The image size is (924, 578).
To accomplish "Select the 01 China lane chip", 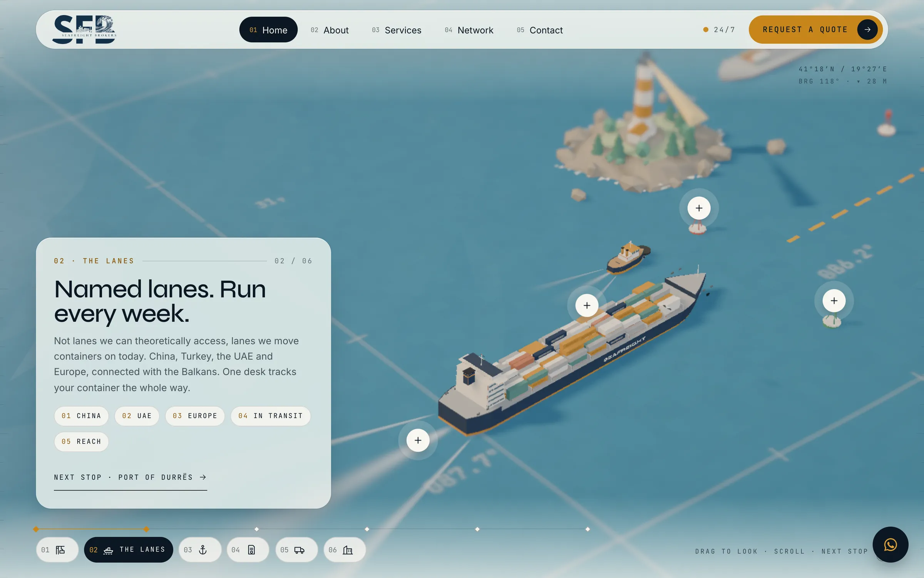I will point(81,416).
